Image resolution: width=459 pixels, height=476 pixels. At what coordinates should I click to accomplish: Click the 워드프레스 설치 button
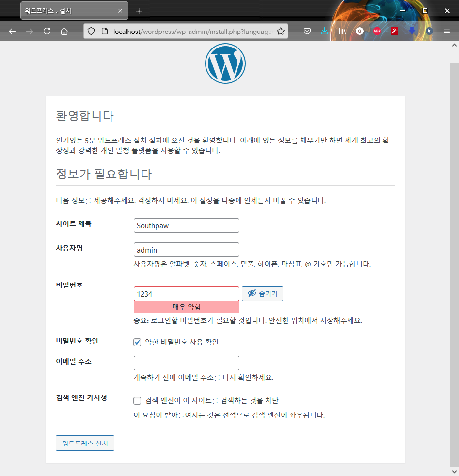coord(85,443)
